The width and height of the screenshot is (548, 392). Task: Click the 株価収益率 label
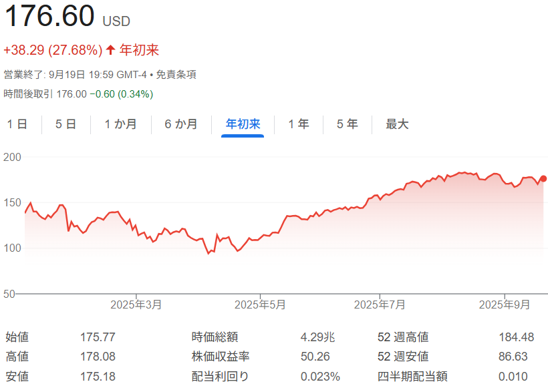(220, 357)
